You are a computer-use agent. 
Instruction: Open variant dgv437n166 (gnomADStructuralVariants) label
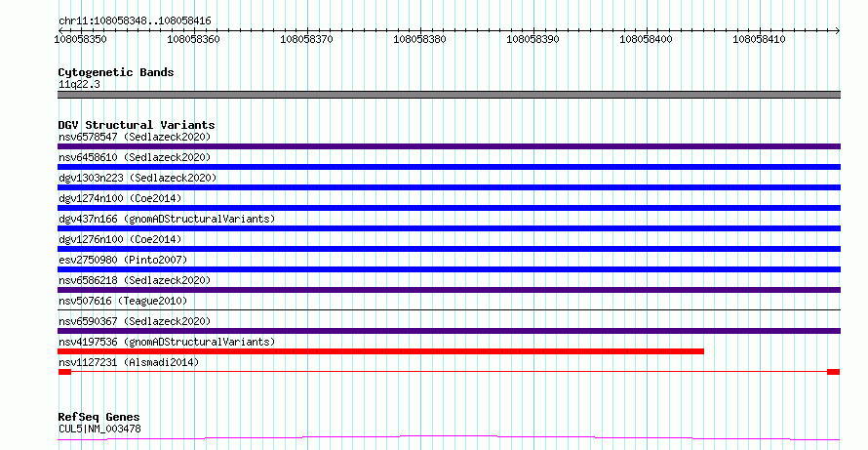point(167,219)
